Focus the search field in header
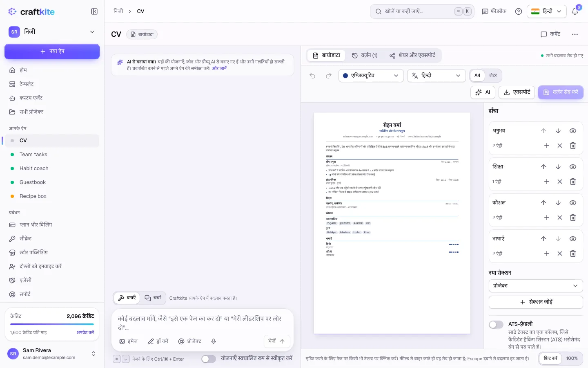This screenshot has width=588, height=368. click(x=422, y=11)
